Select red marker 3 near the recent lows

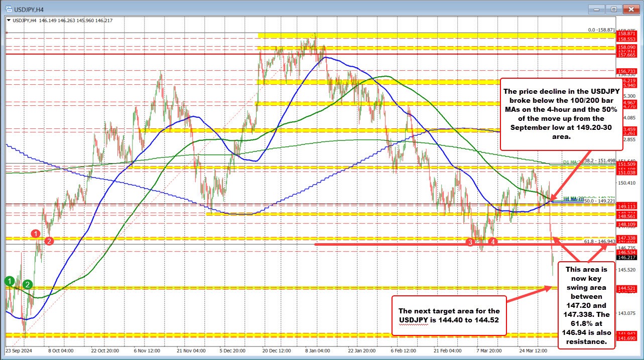pos(470,242)
